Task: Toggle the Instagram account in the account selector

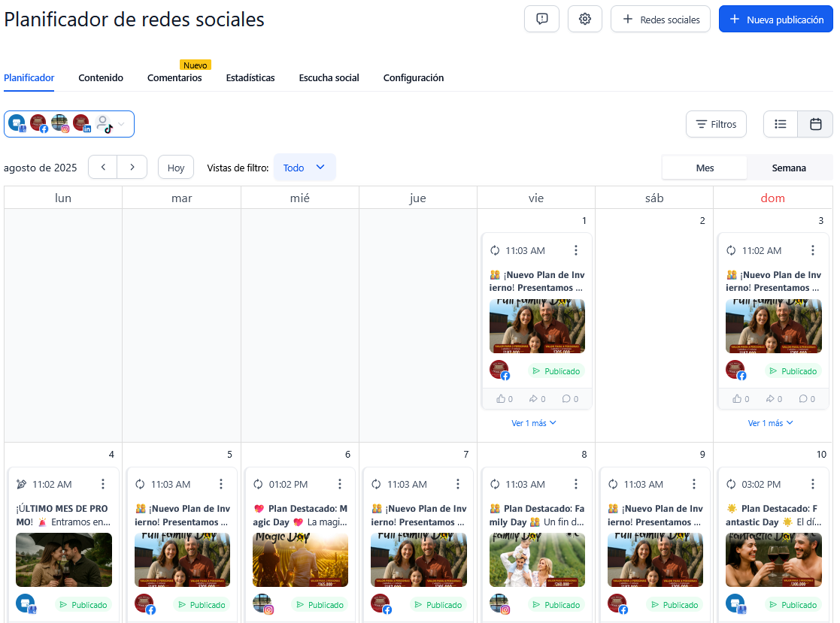Action: point(59,123)
